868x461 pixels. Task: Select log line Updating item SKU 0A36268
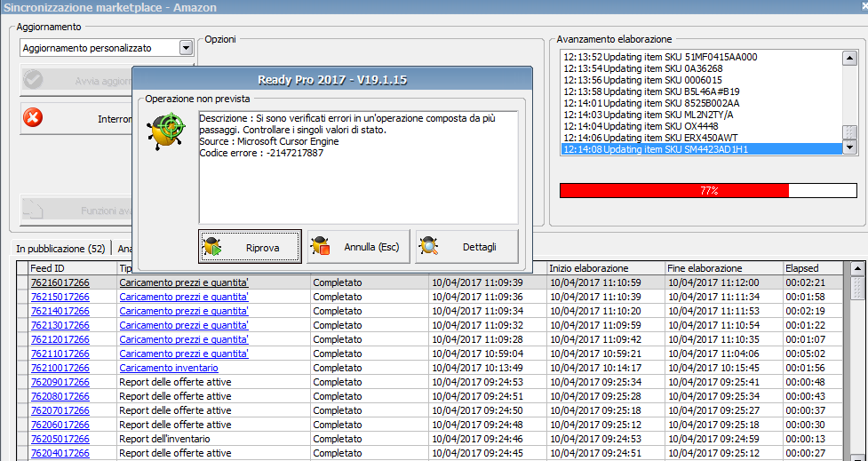pos(701,68)
